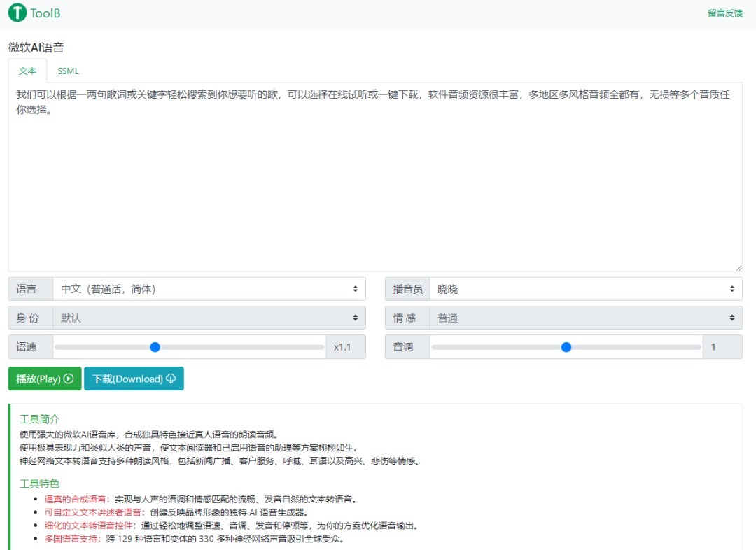
Task: Click the 音调 pitch slider handle
Action: (x=566, y=347)
